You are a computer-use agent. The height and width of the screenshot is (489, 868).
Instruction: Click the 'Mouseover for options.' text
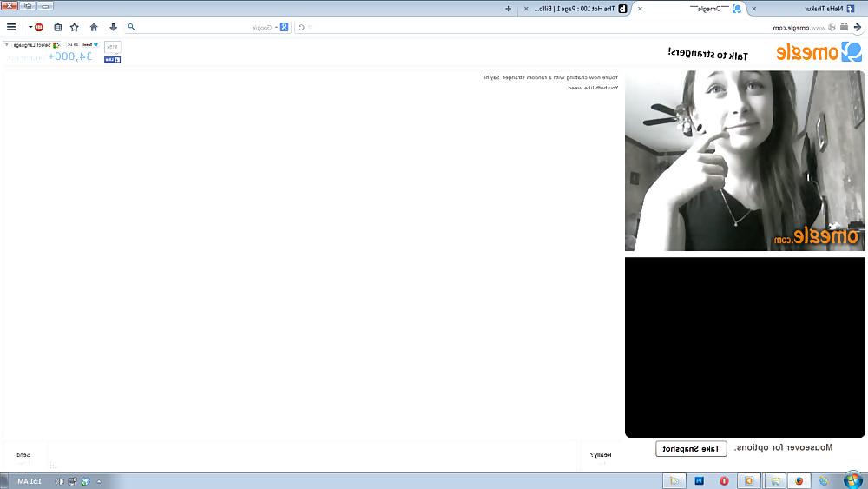point(783,447)
